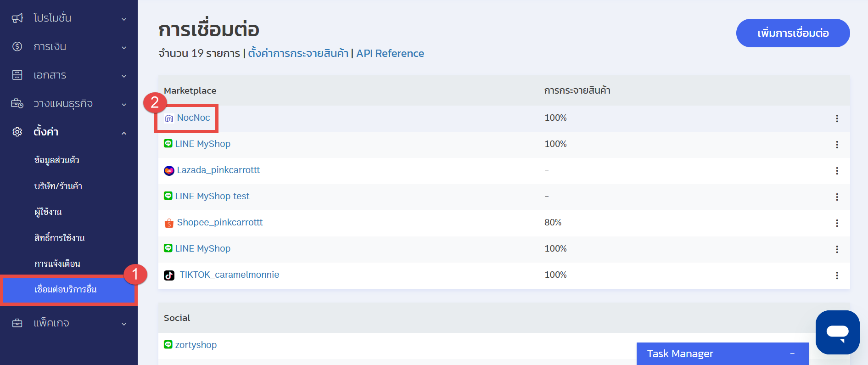This screenshot has width=868, height=365.
Task: Click the การเชื่อมต่อ page heading
Action: click(x=209, y=29)
